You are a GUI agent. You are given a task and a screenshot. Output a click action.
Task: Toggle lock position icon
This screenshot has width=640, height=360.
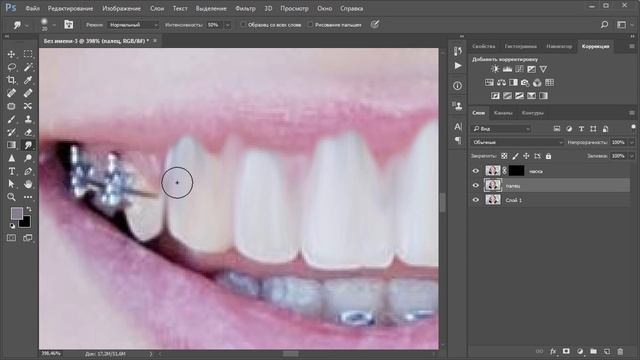click(x=527, y=156)
